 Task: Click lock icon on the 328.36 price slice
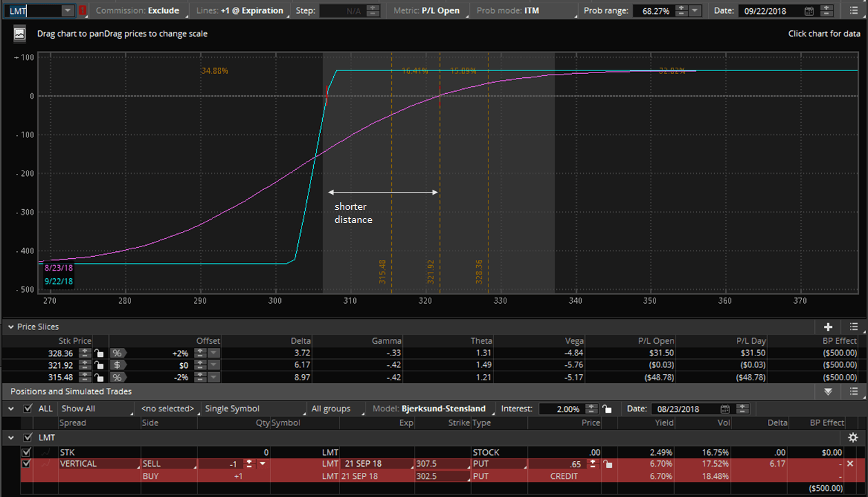(99, 353)
